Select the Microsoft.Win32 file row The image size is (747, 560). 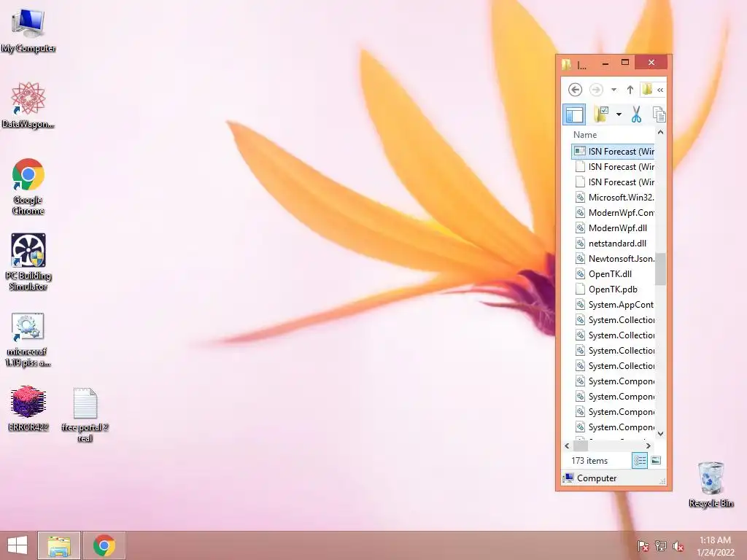[x=613, y=197]
